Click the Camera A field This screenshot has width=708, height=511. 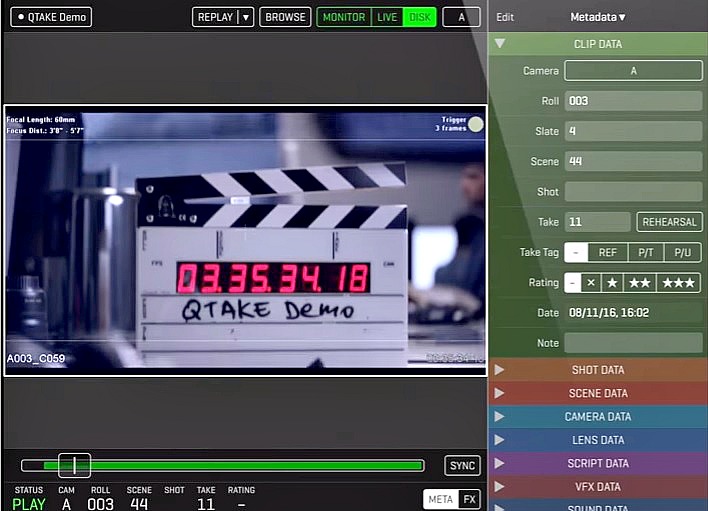click(x=633, y=71)
